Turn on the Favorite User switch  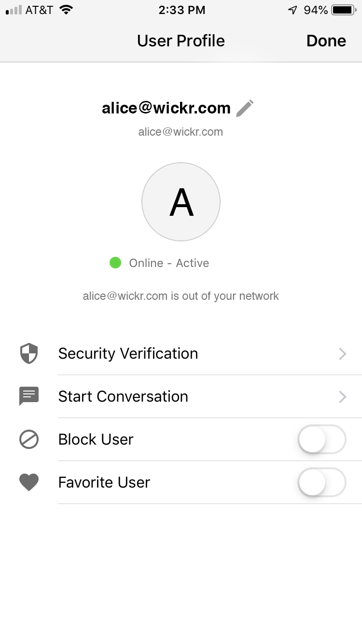pyautogui.click(x=322, y=482)
